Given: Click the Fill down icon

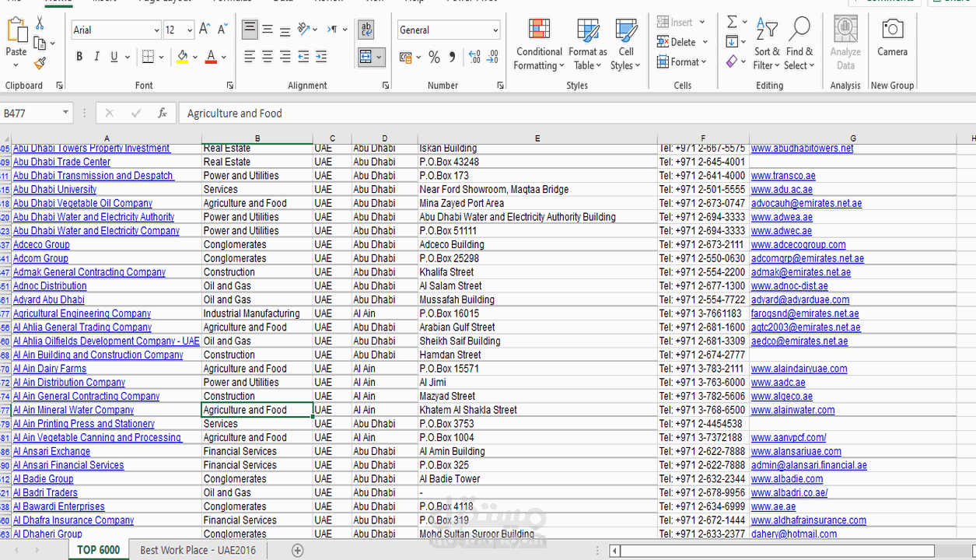Looking at the screenshot, I should pos(732,41).
